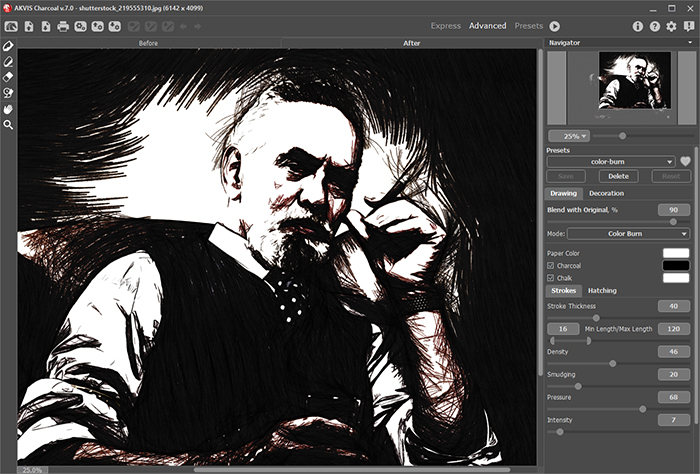The height and width of the screenshot is (474, 700).
Task: Click the Print image icon
Action: (63, 26)
